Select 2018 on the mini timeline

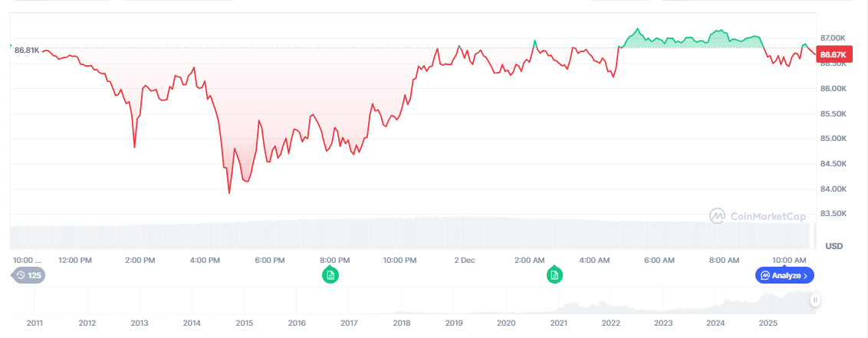coord(401,323)
